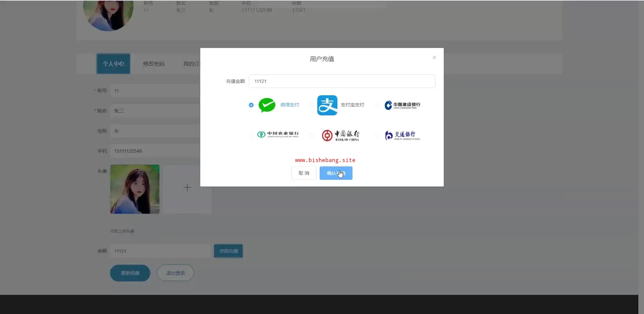Choose Bank of Communications radio option
644x314 pixels.
(x=377, y=135)
